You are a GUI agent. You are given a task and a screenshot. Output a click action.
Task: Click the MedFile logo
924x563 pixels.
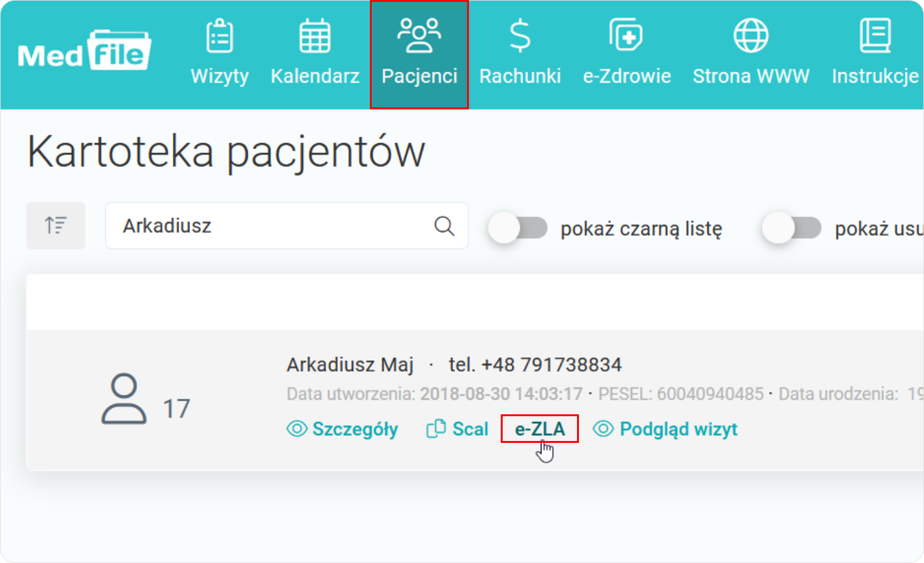(84, 51)
